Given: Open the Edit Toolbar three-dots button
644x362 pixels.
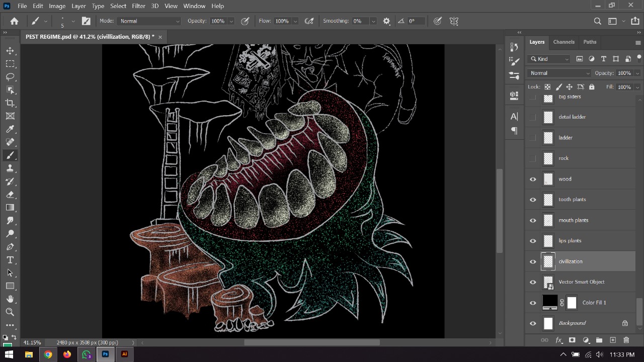Looking at the screenshot, I should [10, 325].
